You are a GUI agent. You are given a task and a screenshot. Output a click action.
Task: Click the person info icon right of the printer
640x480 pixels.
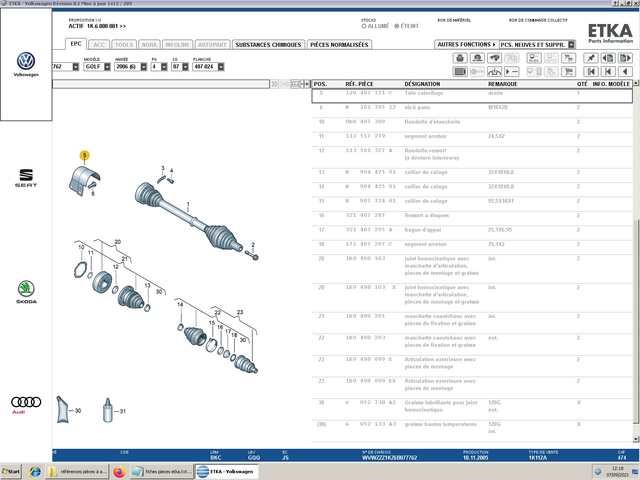click(477, 58)
